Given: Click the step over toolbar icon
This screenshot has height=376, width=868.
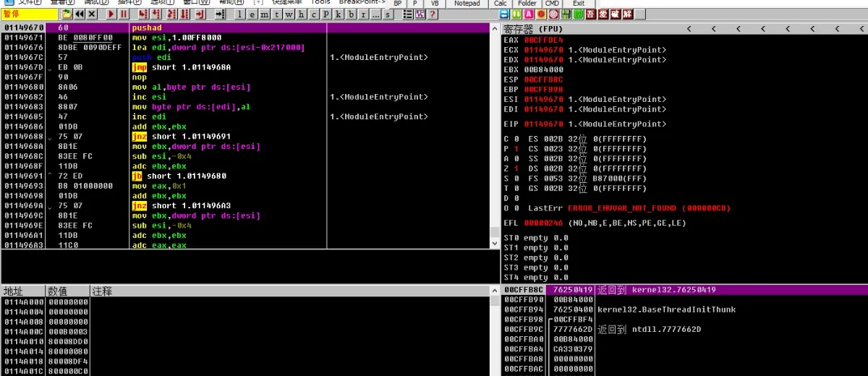Looking at the screenshot, I should coord(156,14).
